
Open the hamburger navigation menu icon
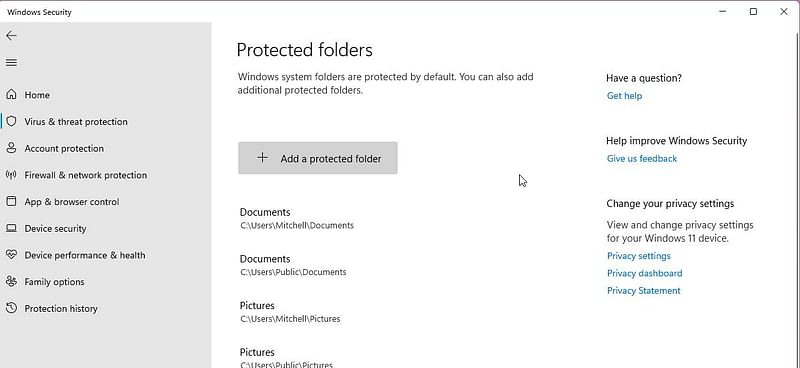pyautogui.click(x=11, y=63)
